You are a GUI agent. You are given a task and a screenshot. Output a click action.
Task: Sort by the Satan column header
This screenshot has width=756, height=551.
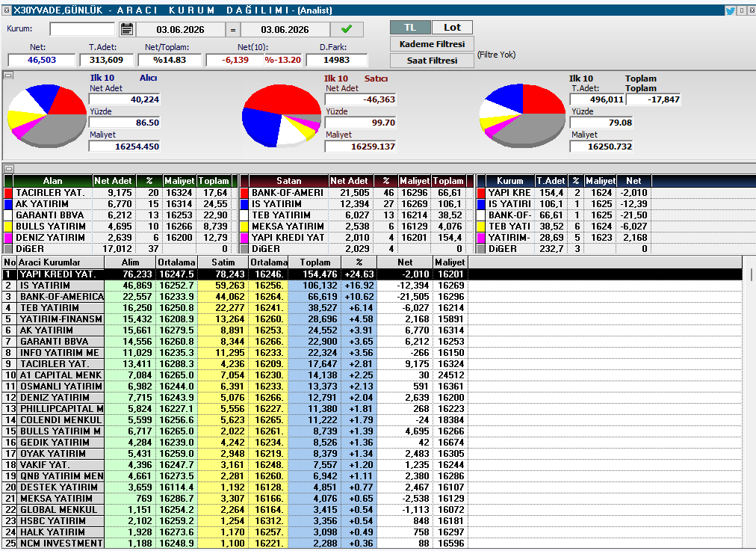click(x=289, y=181)
